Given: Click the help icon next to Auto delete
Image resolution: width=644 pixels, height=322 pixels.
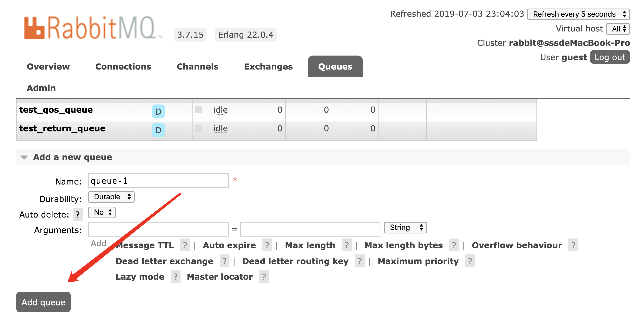Looking at the screenshot, I should [77, 214].
